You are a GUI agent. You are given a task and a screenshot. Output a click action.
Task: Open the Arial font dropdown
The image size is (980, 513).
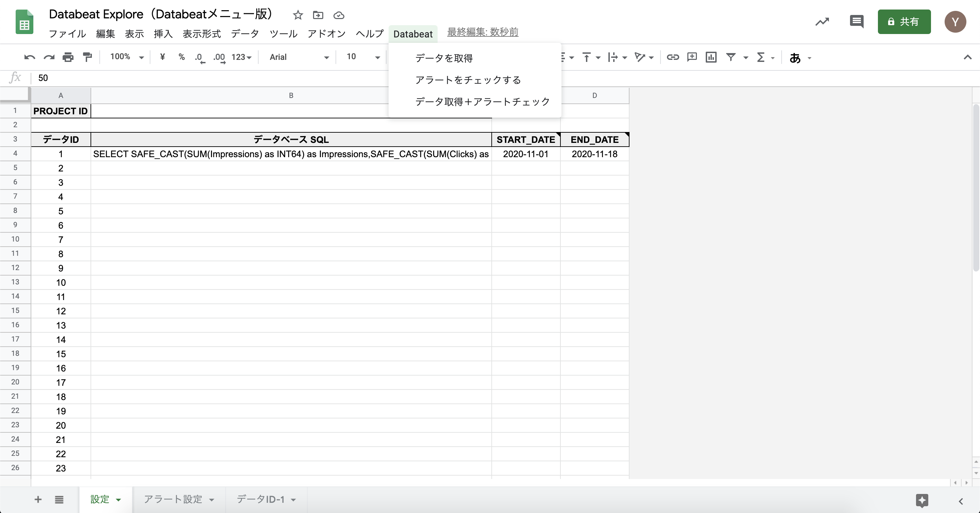pyautogui.click(x=299, y=57)
